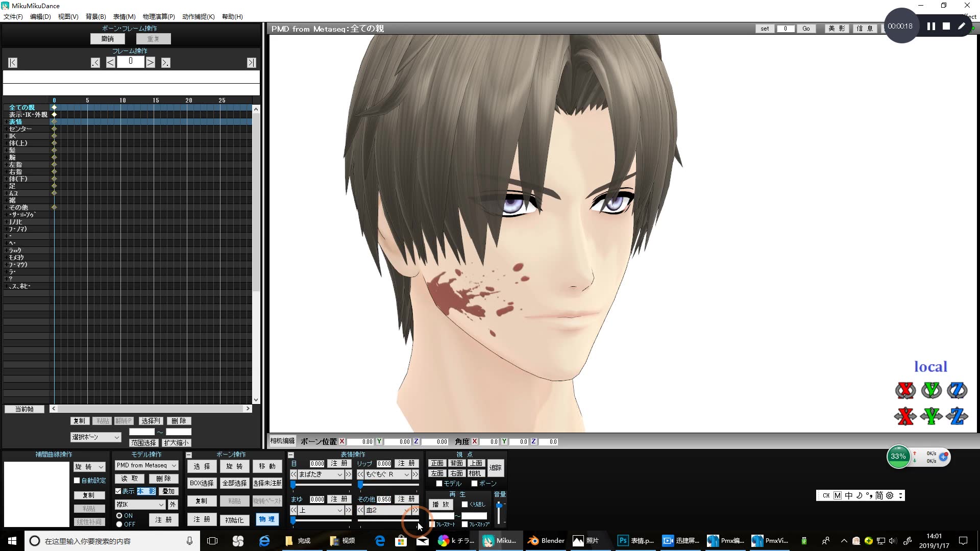Open the 视图(V) menu

point(68,17)
